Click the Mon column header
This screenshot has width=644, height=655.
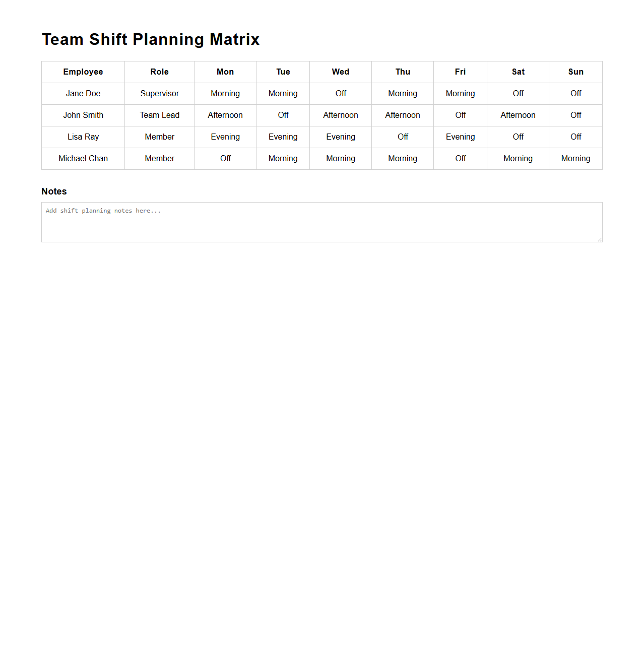(x=225, y=72)
